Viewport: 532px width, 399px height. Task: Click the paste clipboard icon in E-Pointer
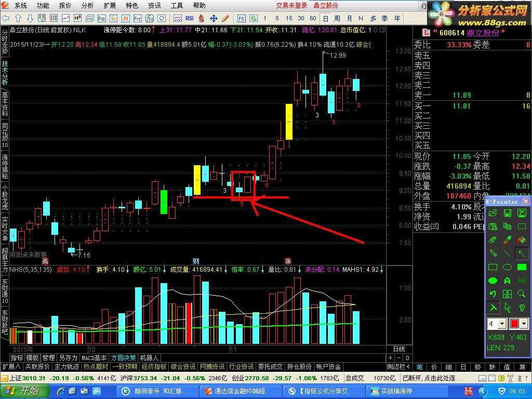[493, 227]
